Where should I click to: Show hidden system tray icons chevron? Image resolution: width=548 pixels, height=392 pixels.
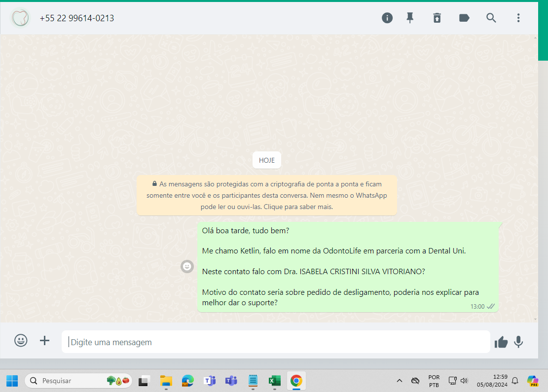pyautogui.click(x=399, y=381)
